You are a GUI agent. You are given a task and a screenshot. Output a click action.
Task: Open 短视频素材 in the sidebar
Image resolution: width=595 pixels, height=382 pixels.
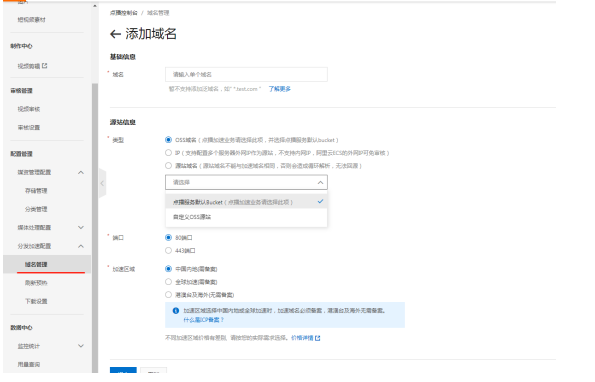(x=31, y=20)
